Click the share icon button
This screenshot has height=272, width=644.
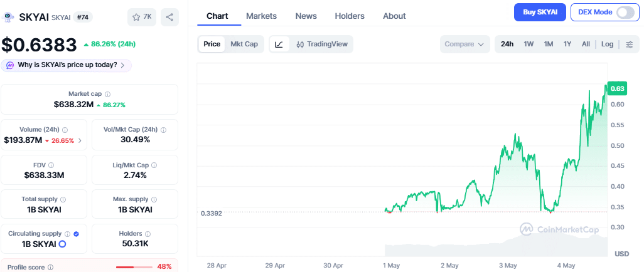point(169,17)
